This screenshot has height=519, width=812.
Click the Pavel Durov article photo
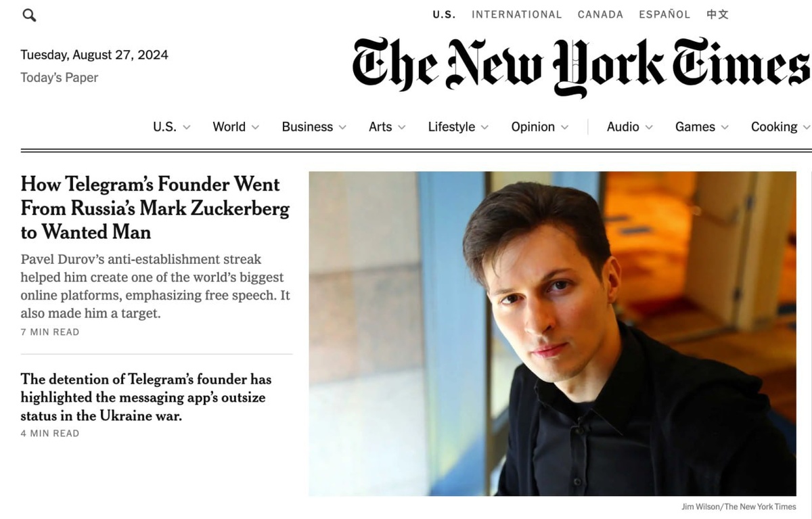[552, 334]
